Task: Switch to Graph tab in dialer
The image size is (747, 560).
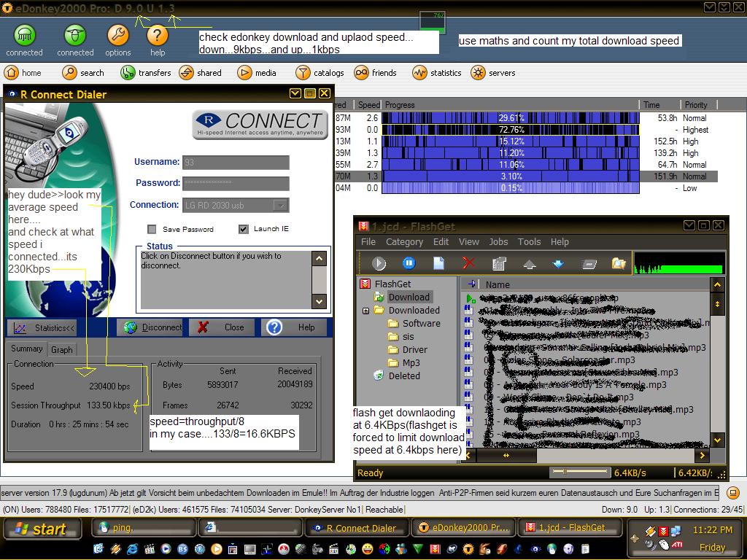Action: (x=62, y=349)
